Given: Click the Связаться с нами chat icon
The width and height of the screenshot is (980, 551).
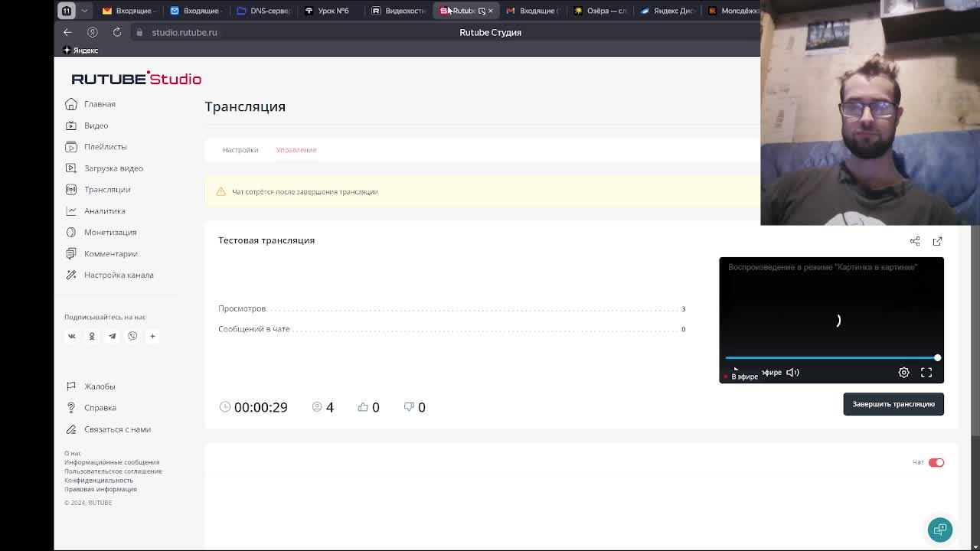Looking at the screenshot, I should [71, 429].
